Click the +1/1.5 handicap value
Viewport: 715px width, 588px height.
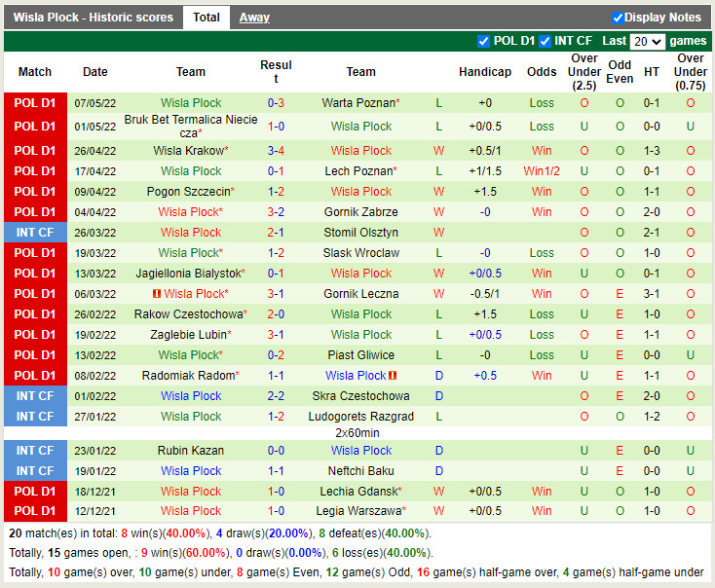(485, 171)
